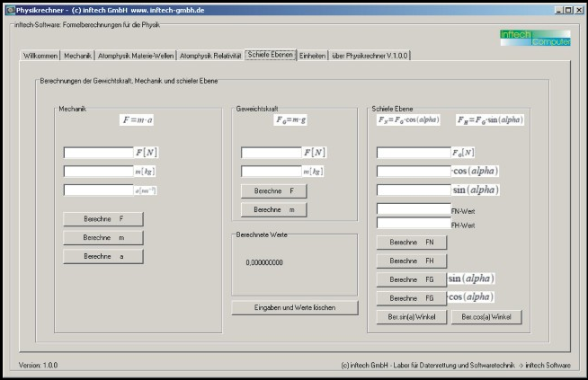Open the Atomphysik Materie-Wellen tab

click(135, 56)
